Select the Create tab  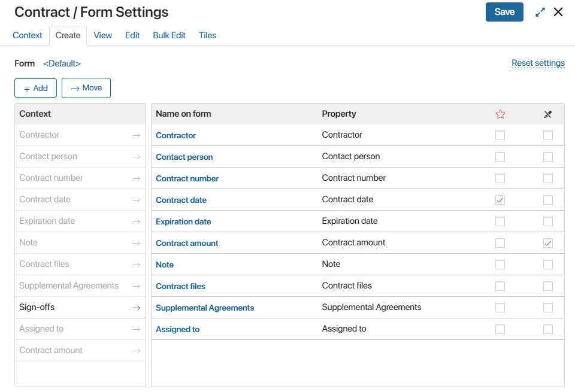pos(68,35)
